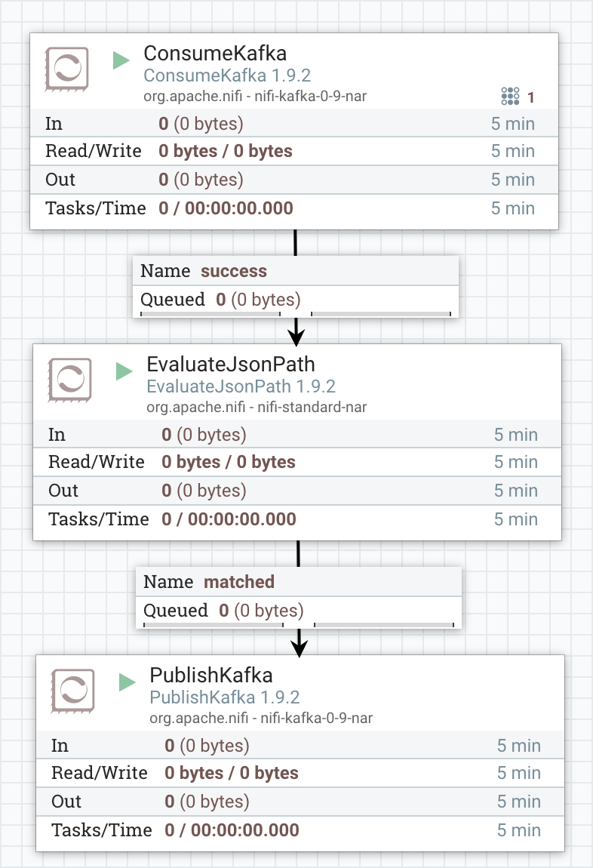
Task: Click the PublishKafka processor icon
Action: 73,691
